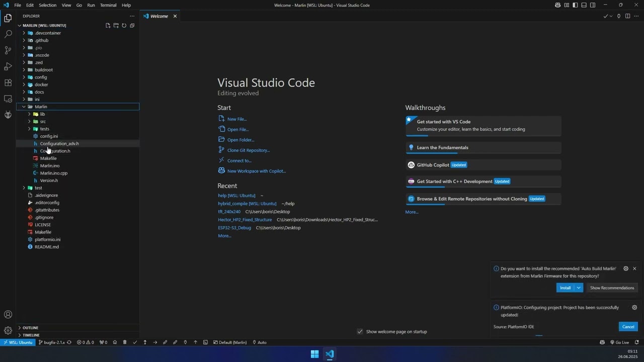Click the trash Clean icon in status bar

125,342
